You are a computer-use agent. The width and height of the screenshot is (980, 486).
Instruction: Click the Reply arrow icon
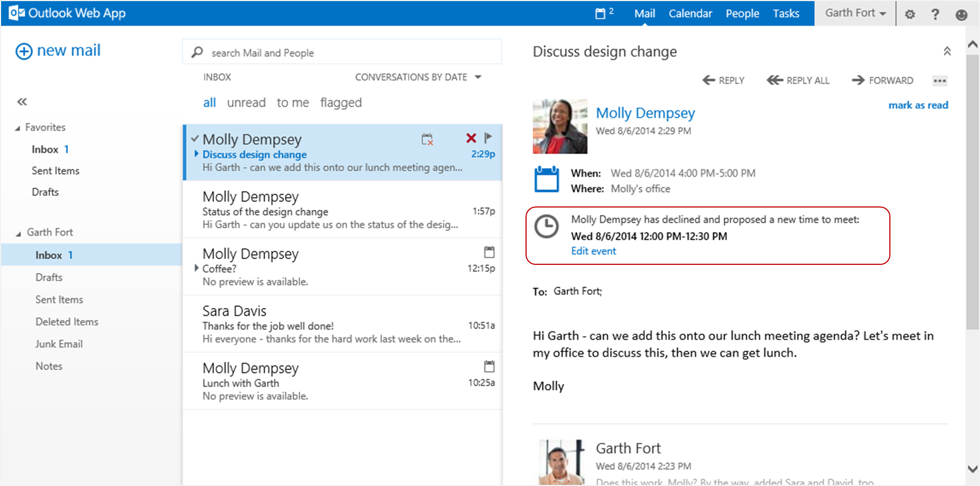(x=709, y=80)
